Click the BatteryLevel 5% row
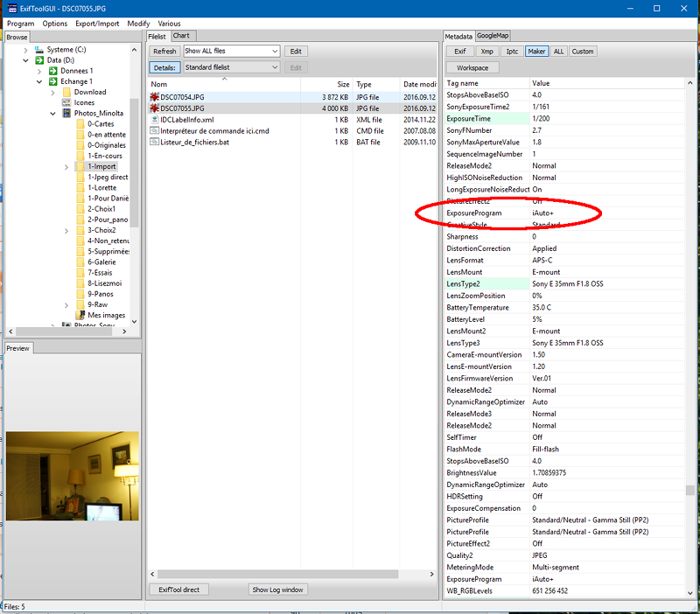Viewport: 700px width, 614px height. coord(564,319)
